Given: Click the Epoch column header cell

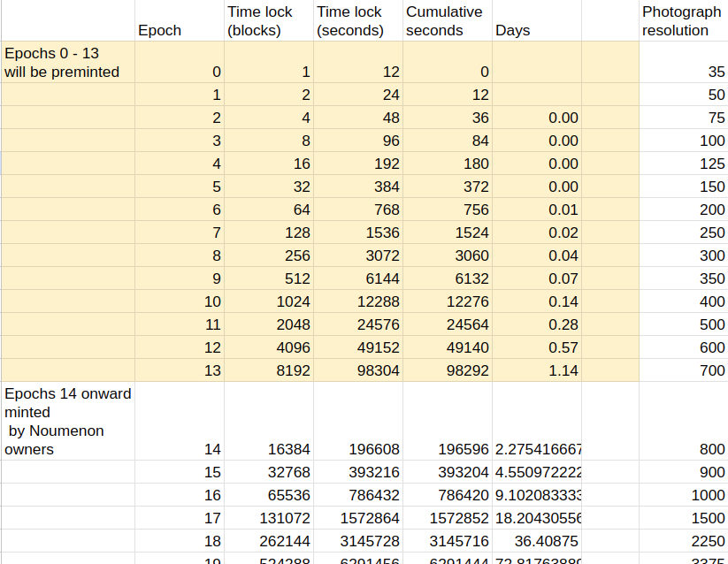Looking at the screenshot, I should (180, 21).
